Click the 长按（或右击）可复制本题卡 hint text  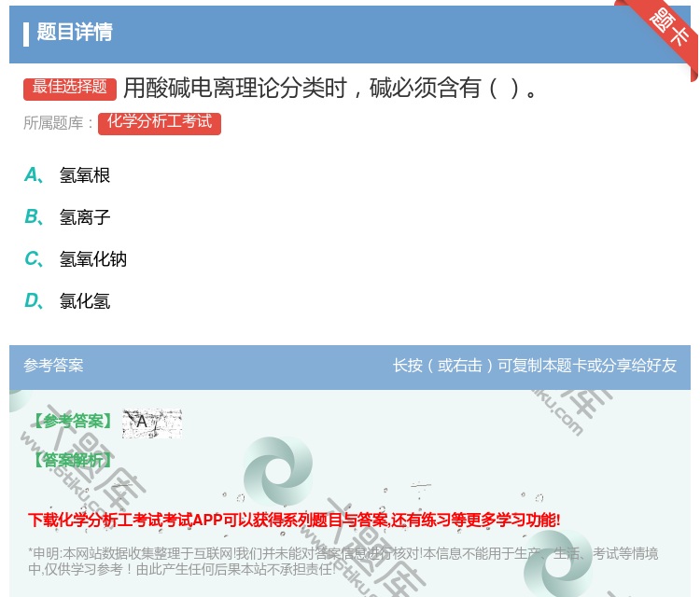point(535,366)
